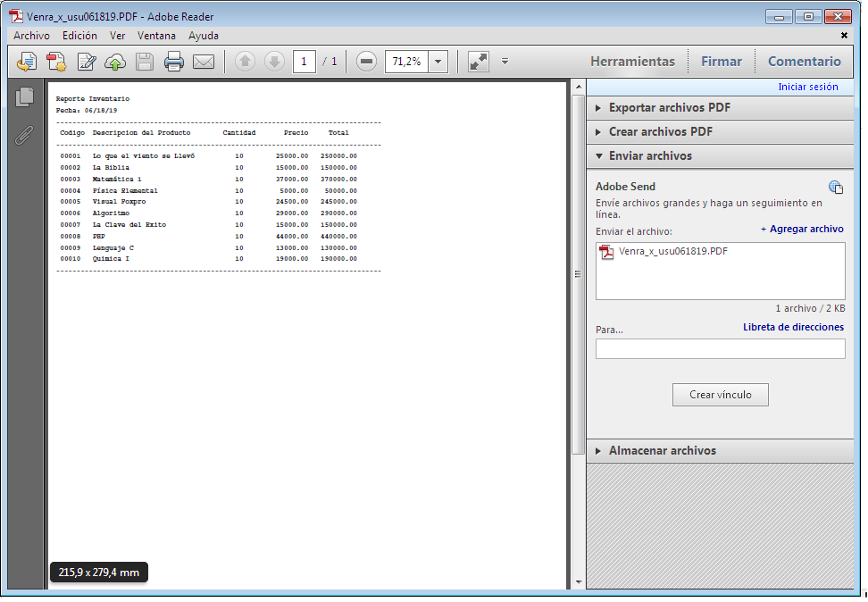
Task: Close the document with menu bar X
Action: click(x=844, y=36)
